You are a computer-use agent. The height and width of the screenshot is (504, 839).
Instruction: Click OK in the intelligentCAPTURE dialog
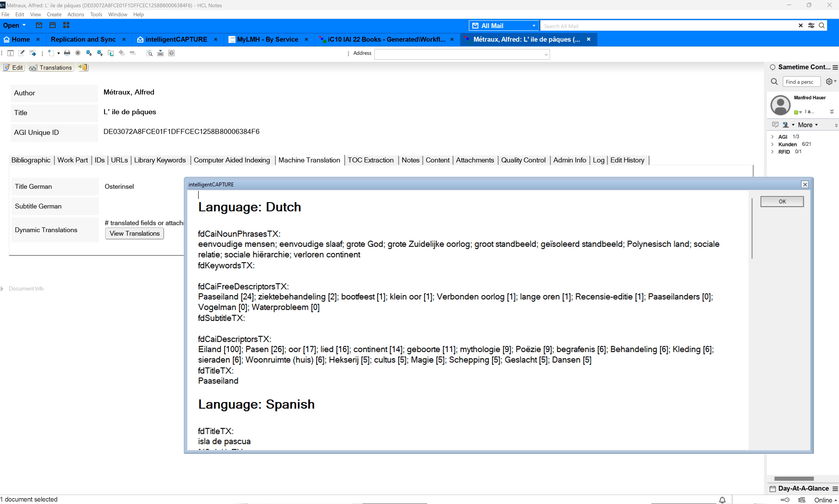pyautogui.click(x=782, y=201)
